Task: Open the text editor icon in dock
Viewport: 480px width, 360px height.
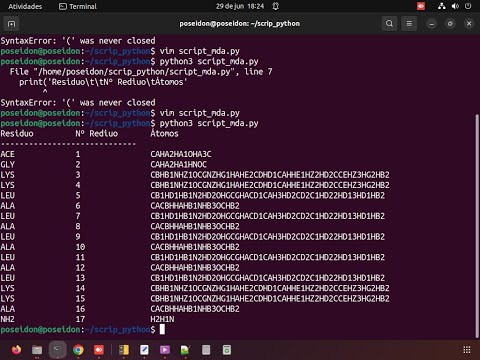Action: [x=144, y=350]
